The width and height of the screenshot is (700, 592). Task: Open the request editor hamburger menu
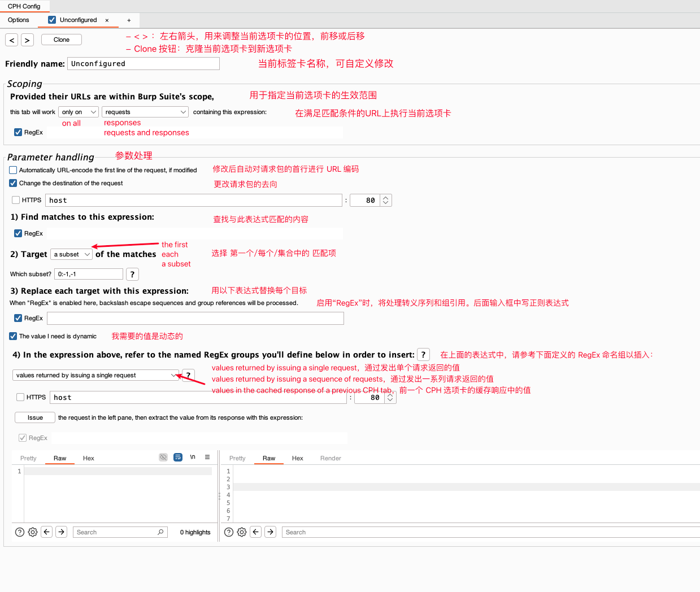click(x=207, y=457)
